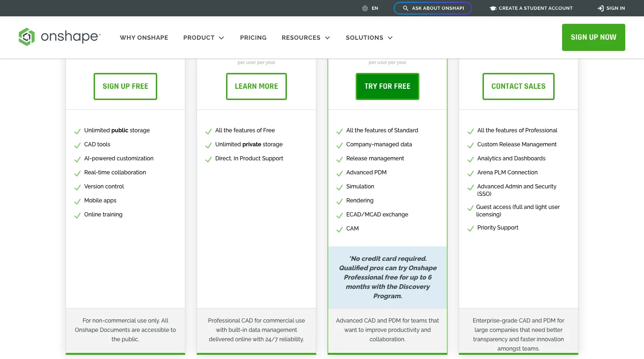Image resolution: width=644 pixels, height=359 pixels.
Task: Click the Ask About Onshape search field
Action: pos(433,8)
